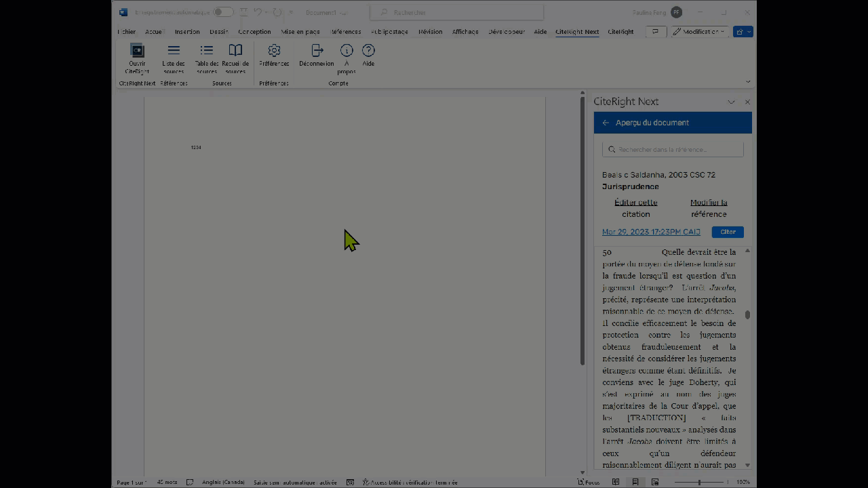
Task: Click the document vertical scrollbar
Action: coord(582,230)
